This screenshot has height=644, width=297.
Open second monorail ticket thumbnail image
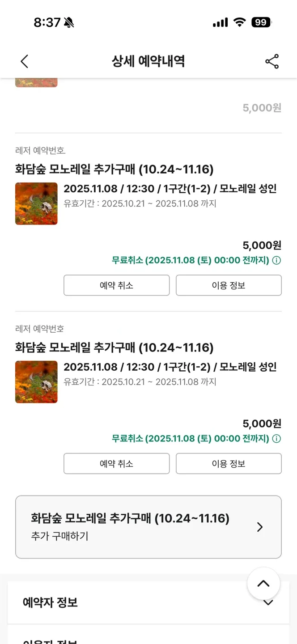point(36,382)
